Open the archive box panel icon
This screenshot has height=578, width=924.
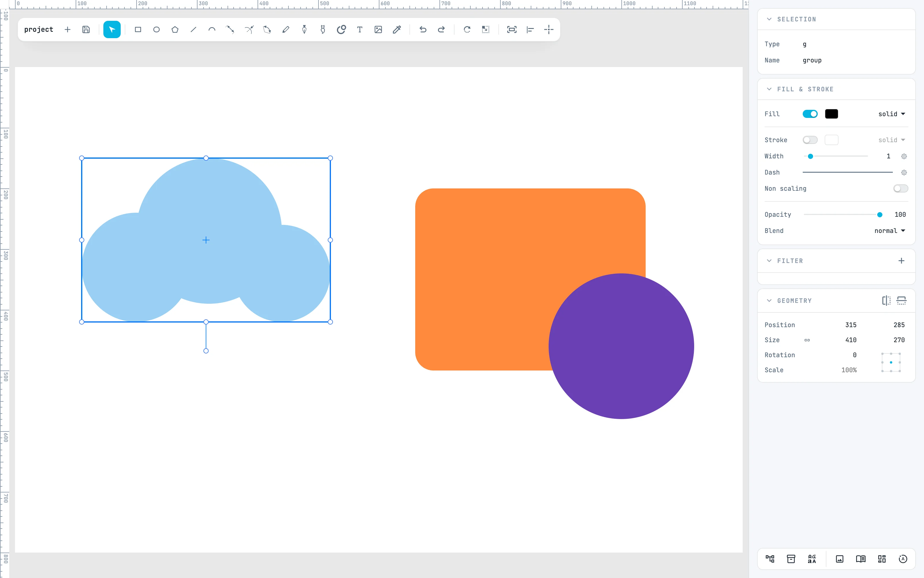(x=791, y=559)
